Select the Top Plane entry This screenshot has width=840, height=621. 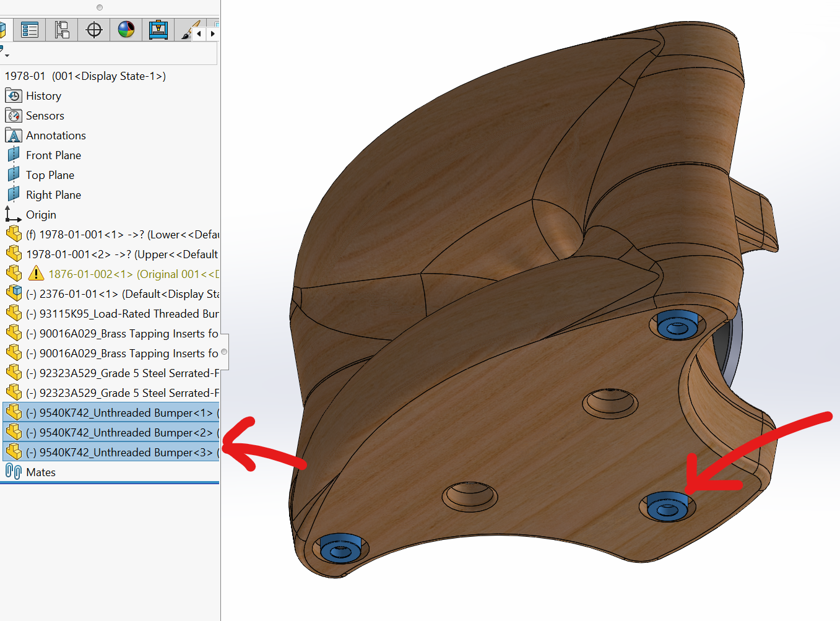50,175
